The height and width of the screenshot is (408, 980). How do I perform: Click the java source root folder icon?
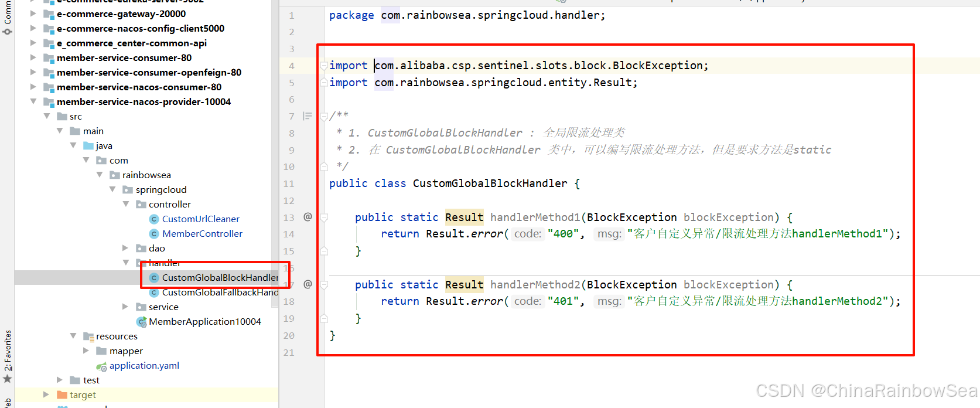(x=88, y=145)
